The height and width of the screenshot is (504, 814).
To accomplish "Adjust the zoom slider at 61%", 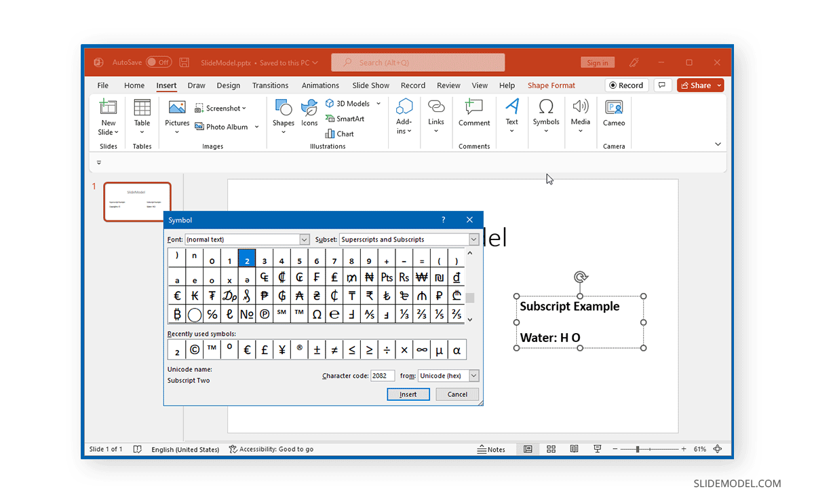I will point(638,448).
